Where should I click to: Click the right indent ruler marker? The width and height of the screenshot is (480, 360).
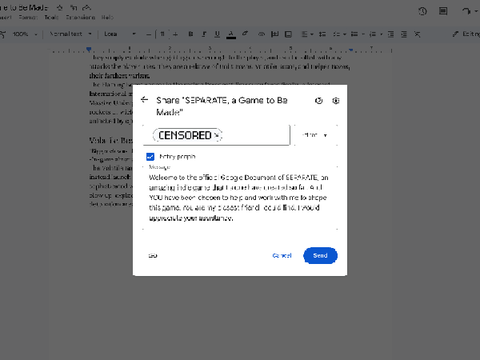tap(351, 50)
